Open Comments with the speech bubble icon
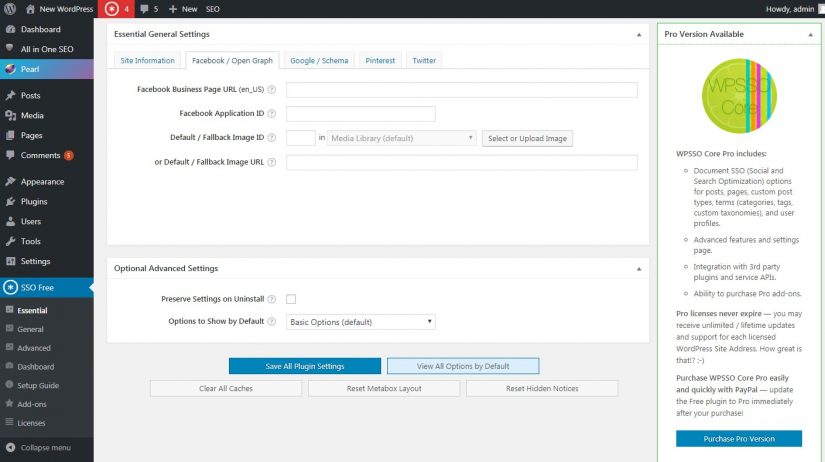 [10, 155]
